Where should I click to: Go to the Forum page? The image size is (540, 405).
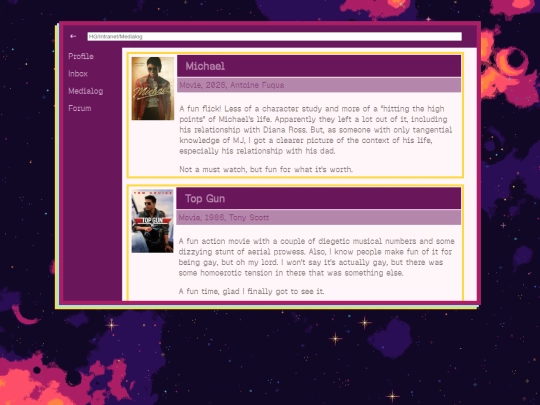80,108
